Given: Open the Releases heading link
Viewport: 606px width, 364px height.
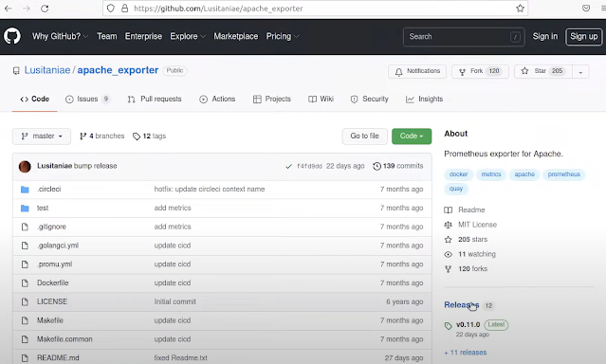Looking at the screenshot, I should [462, 305].
